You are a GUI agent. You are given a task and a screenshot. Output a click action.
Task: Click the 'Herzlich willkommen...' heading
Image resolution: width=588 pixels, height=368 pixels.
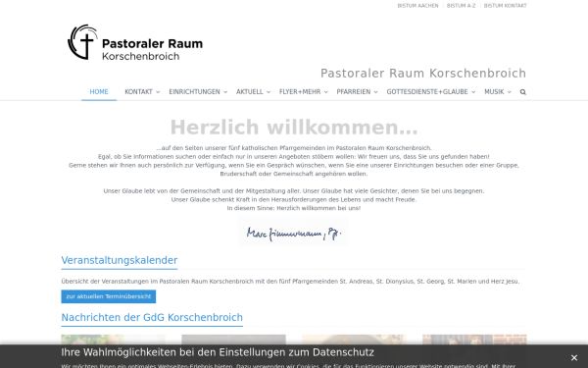(294, 128)
